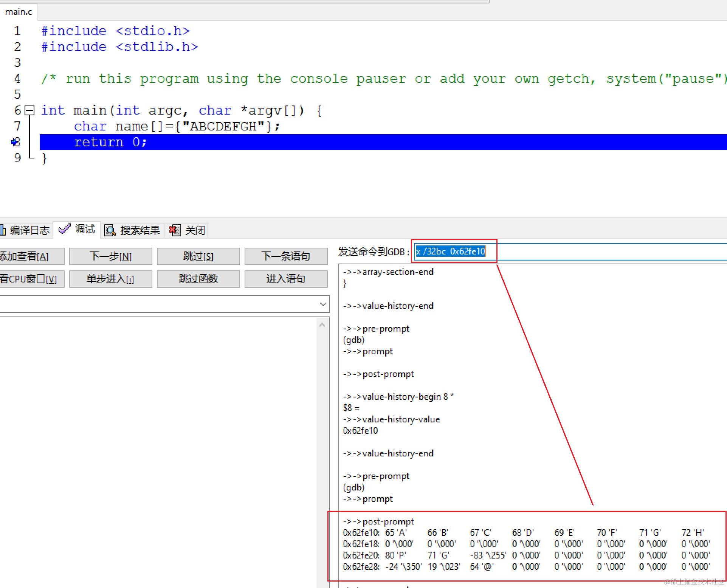Screen dimensions: 727x588
Task: Click the compile log tab icon
Action: [3, 230]
